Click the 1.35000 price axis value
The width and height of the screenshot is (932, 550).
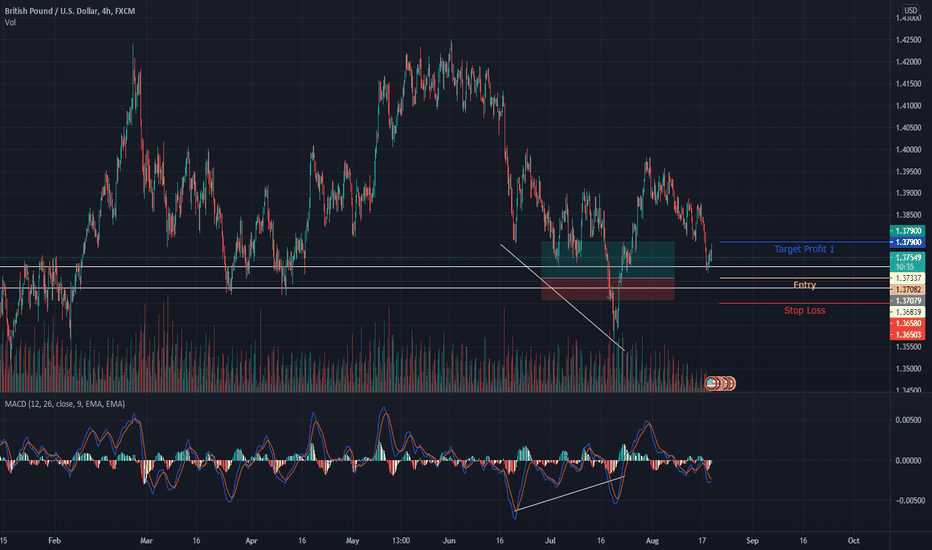click(x=908, y=369)
